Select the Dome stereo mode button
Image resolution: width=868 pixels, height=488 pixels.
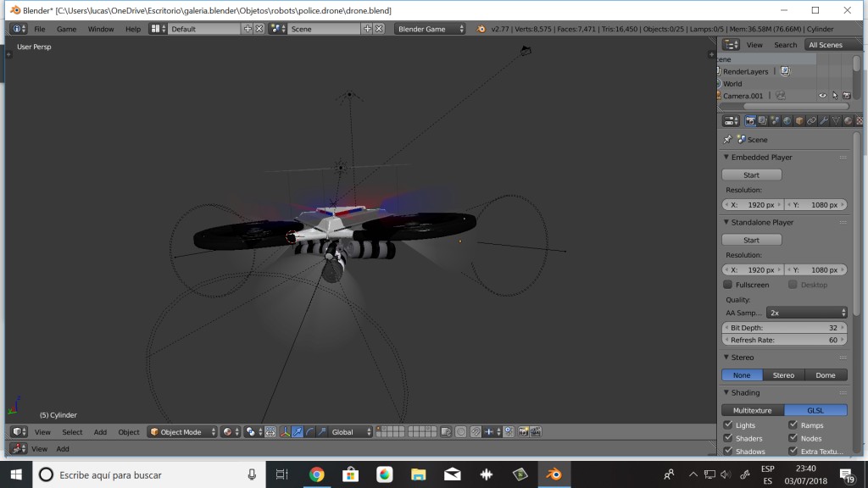[x=826, y=374]
